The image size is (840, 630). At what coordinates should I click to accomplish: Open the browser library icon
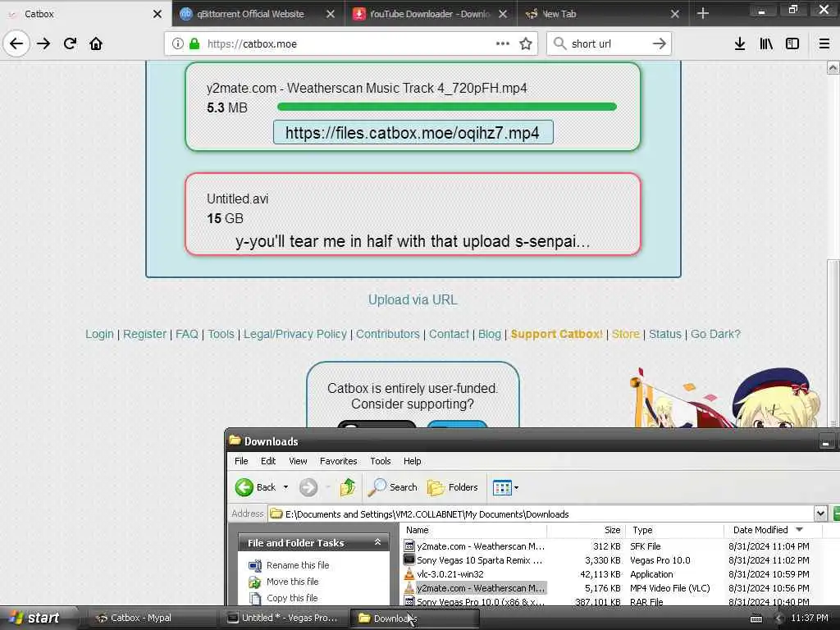click(x=766, y=43)
